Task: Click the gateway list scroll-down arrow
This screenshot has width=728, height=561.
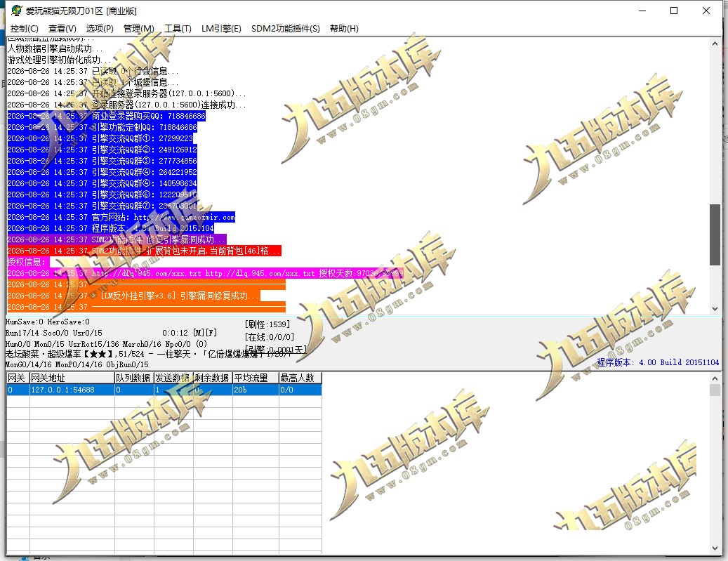Action: click(x=715, y=548)
